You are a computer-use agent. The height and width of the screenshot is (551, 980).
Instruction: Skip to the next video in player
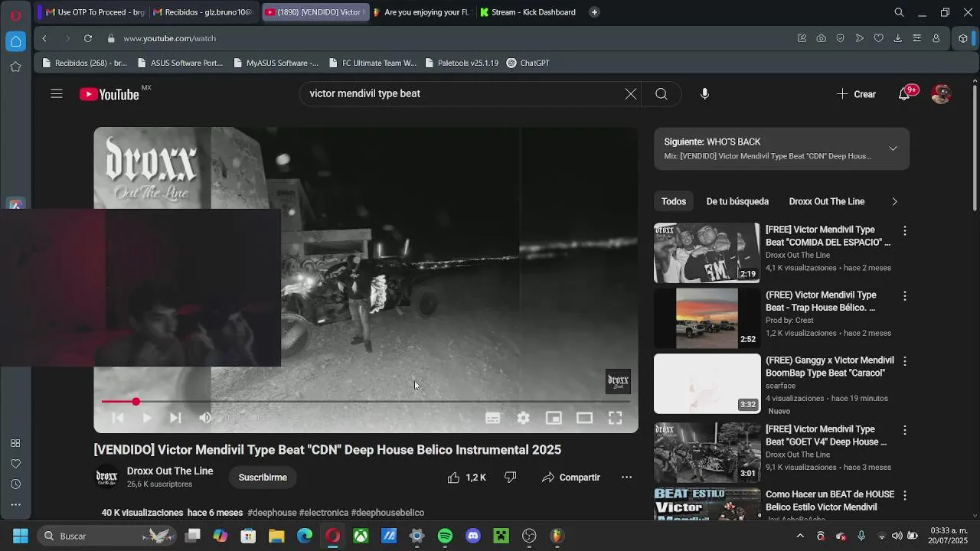point(175,418)
